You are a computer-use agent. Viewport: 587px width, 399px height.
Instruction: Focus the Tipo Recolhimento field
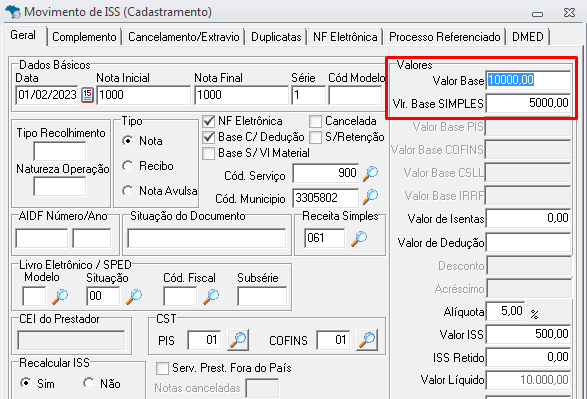60,151
